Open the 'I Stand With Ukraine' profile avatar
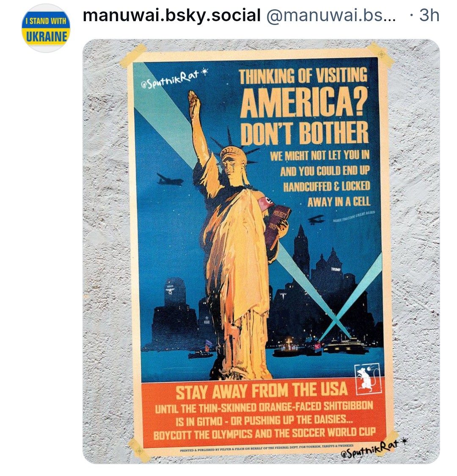Image resolution: width=457 pixels, height=476 pixels. (x=46, y=28)
